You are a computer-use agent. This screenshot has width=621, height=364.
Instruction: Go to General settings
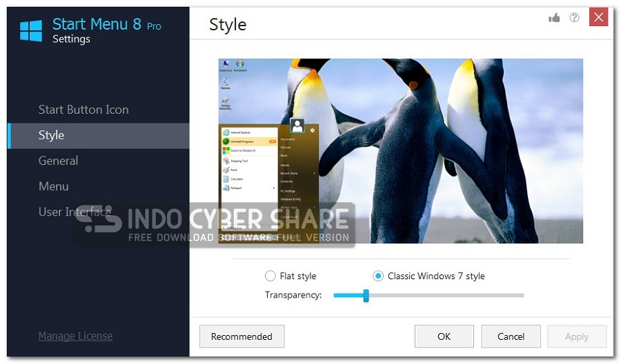tap(58, 161)
